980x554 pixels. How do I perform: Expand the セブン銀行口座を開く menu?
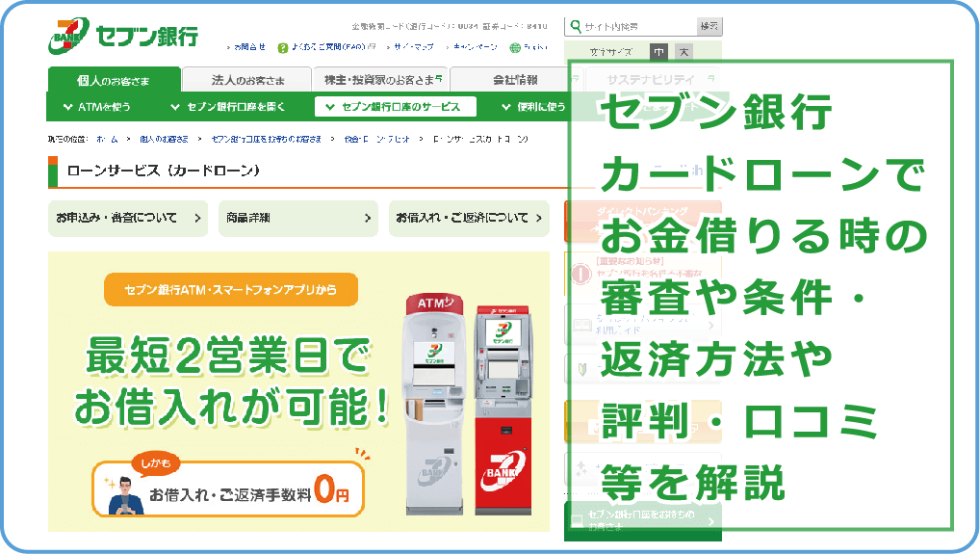[x=228, y=107]
